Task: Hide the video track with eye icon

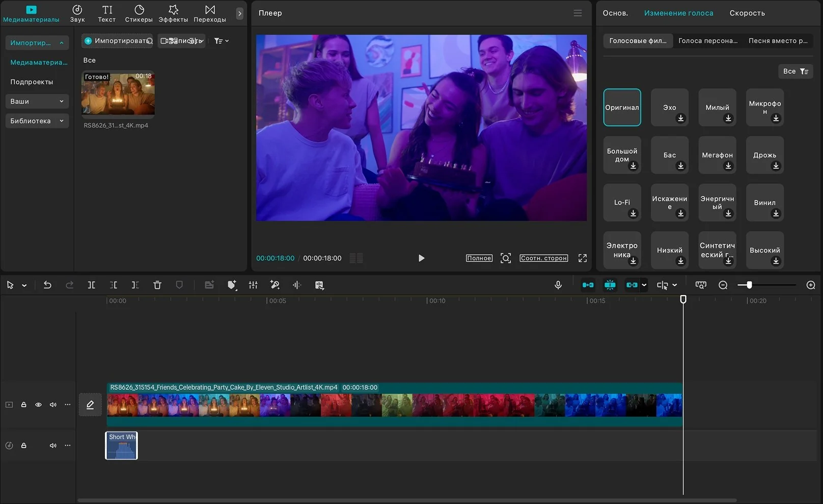Action: [x=38, y=405]
